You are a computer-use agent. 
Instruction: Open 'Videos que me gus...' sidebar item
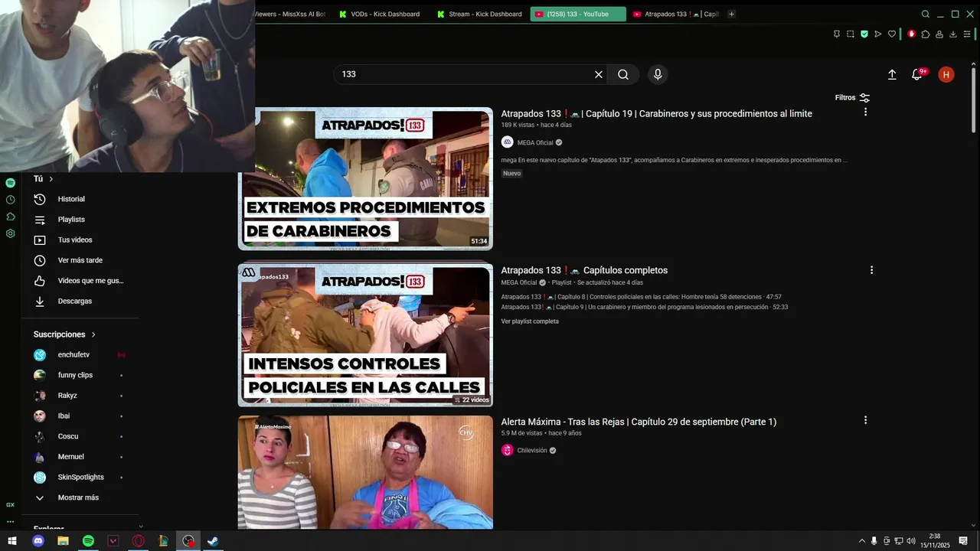pyautogui.click(x=80, y=281)
